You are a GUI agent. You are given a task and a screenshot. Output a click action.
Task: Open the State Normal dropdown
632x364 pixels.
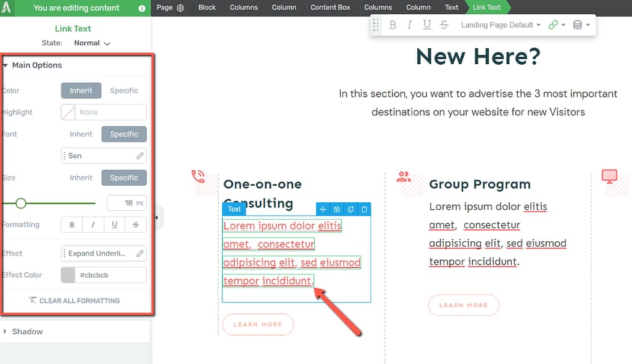pos(92,43)
